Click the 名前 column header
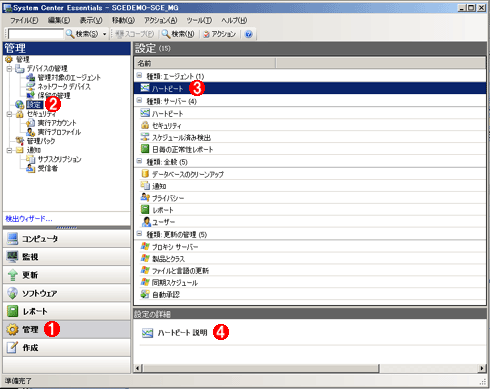 (205, 63)
